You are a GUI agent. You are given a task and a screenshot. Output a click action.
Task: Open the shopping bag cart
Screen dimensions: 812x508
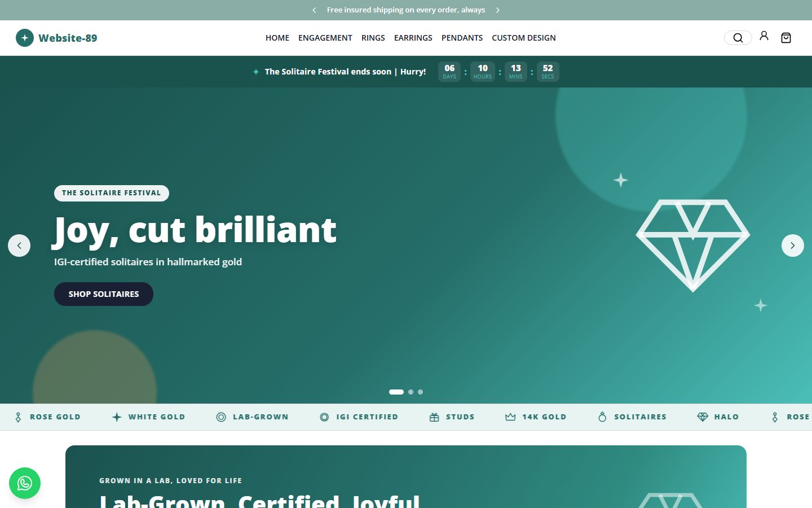(786, 38)
